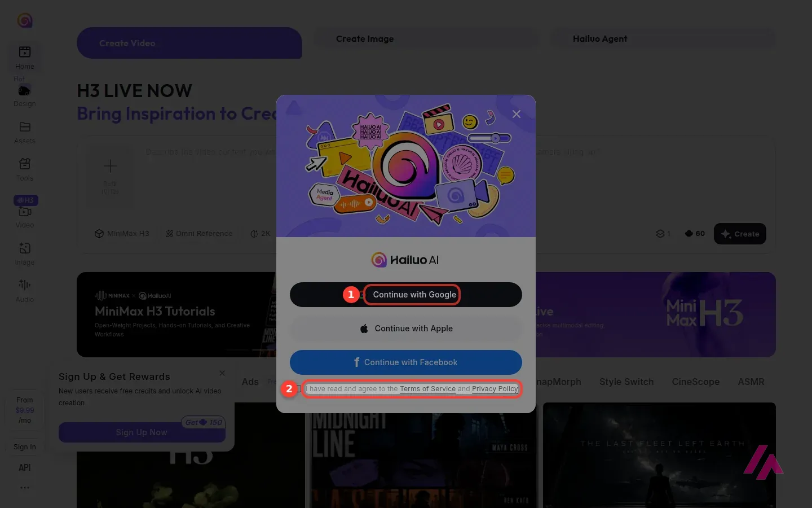Open Tools in the sidebar
This screenshot has height=508, width=812.
tap(25, 169)
